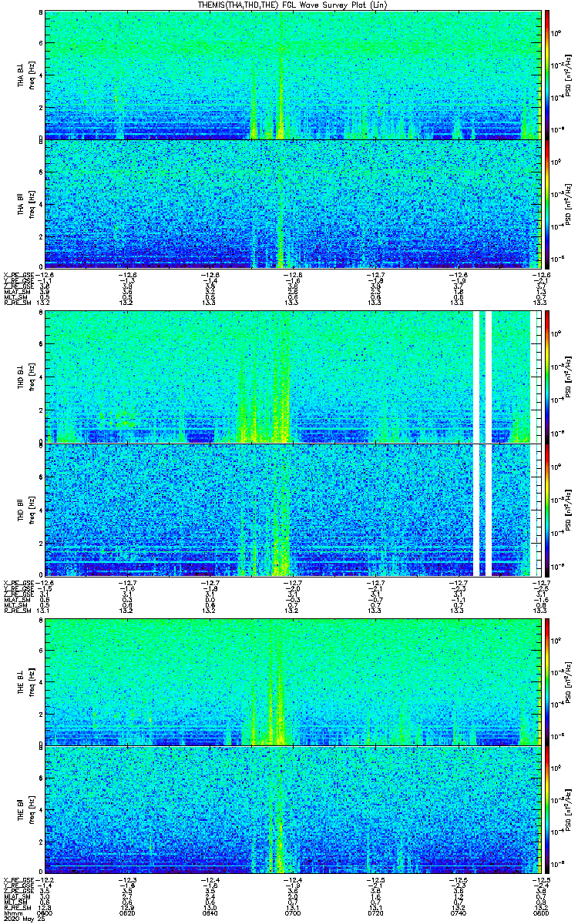Click the THE BII spectrogram panel
This screenshot has height=924, width=578.
coord(292,811)
